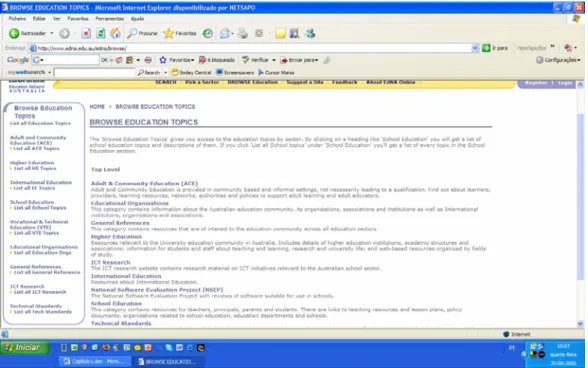Go to home page via house icon
588x368 pixels.
tap(116, 33)
